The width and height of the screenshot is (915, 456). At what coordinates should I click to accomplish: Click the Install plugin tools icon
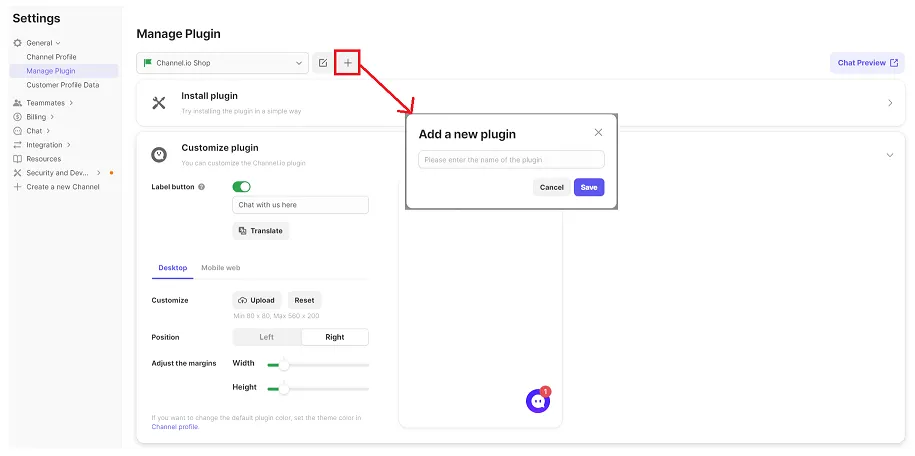tap(159, 102)
